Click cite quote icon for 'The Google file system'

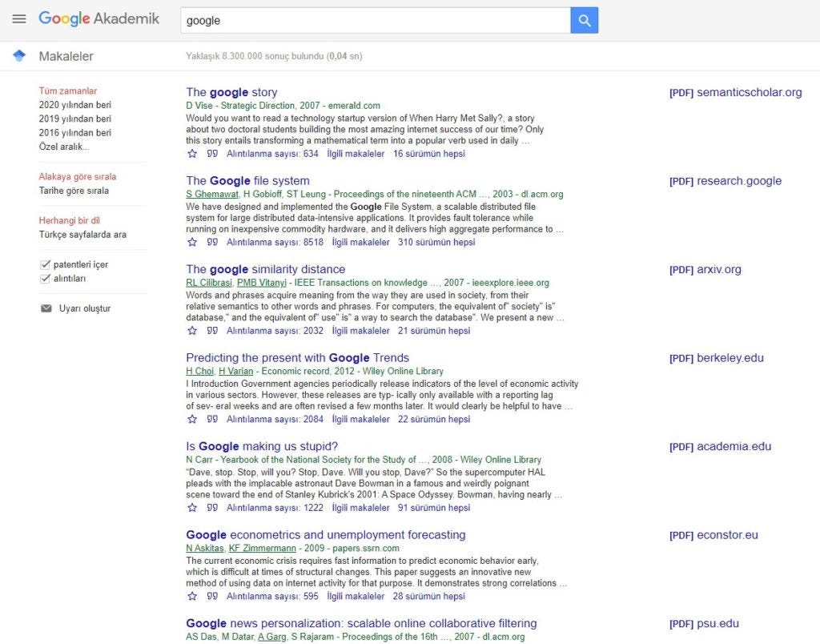click(x=211, y=242)
